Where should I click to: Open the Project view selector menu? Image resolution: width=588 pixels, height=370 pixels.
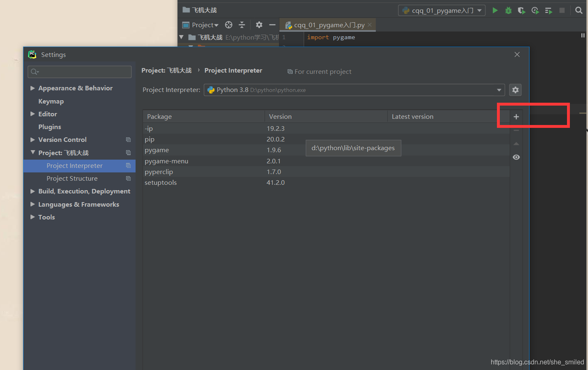click(x=201, y=25)
